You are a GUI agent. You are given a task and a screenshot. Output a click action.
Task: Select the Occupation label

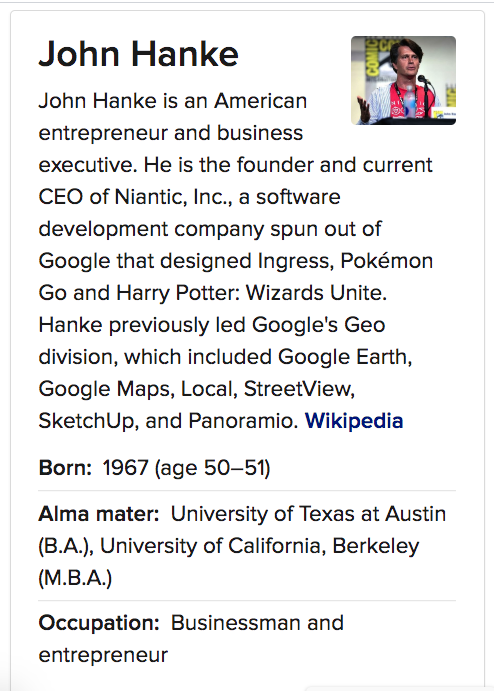[99, 623]
